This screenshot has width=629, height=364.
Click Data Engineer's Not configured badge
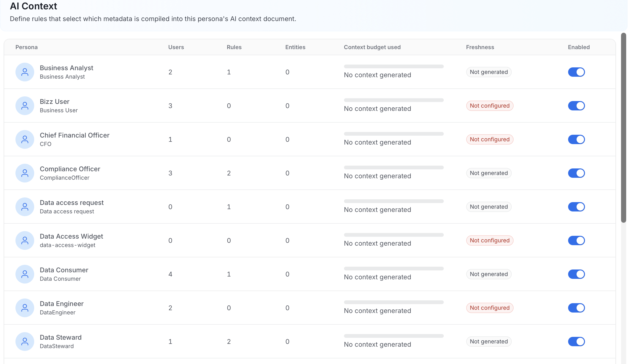pos(489,308)
